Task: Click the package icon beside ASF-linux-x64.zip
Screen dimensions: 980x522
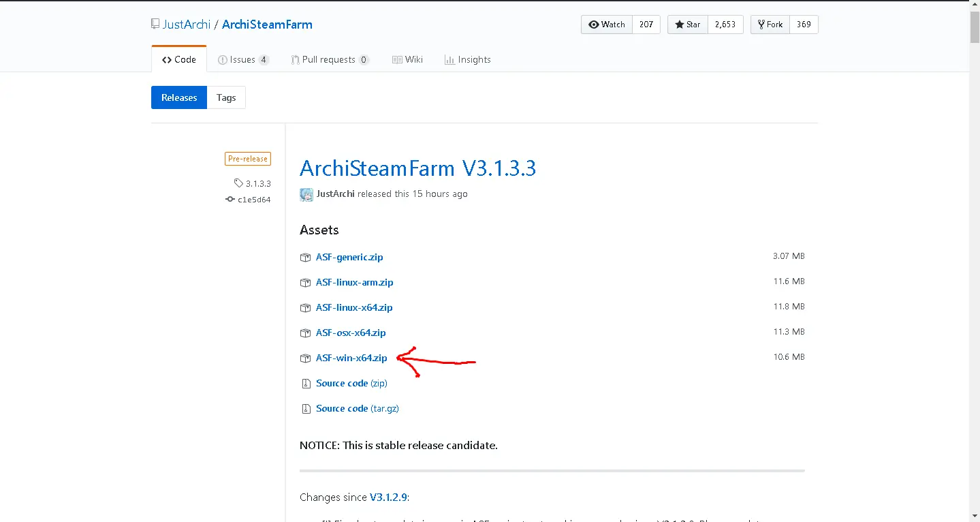Action: point(305,308)
